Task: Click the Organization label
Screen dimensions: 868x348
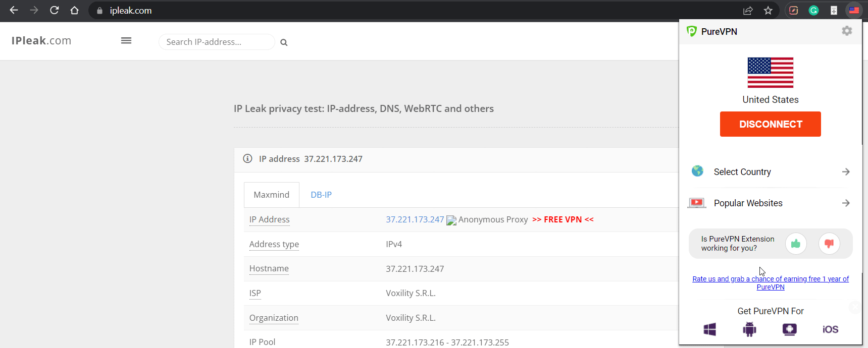Action: tap(274, 318)
